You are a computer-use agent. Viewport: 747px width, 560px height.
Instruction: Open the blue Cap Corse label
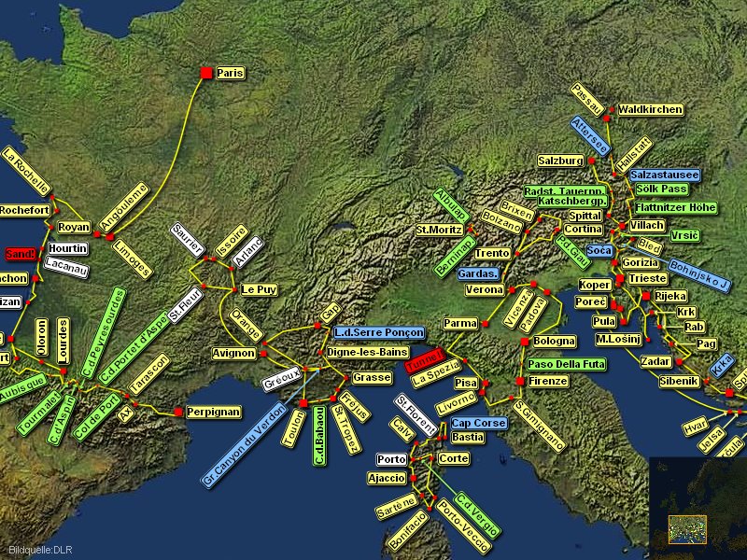click(x=478, y=423)
